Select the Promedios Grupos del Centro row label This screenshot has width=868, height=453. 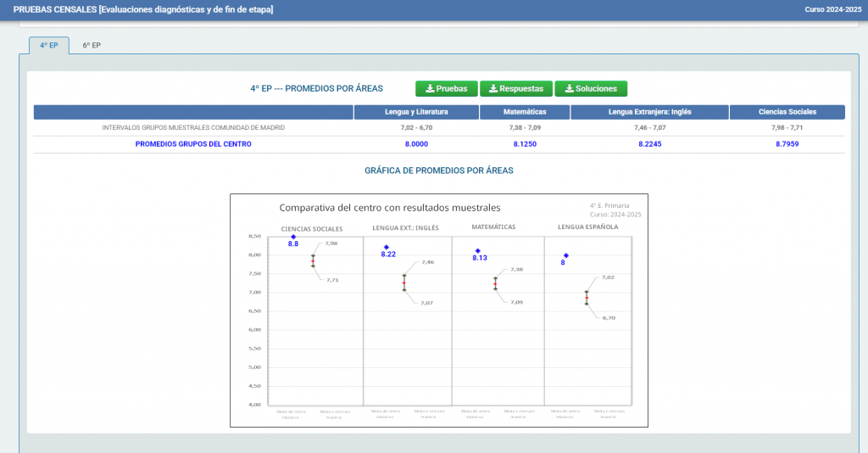pyautogui.click(x=193, y=144)
